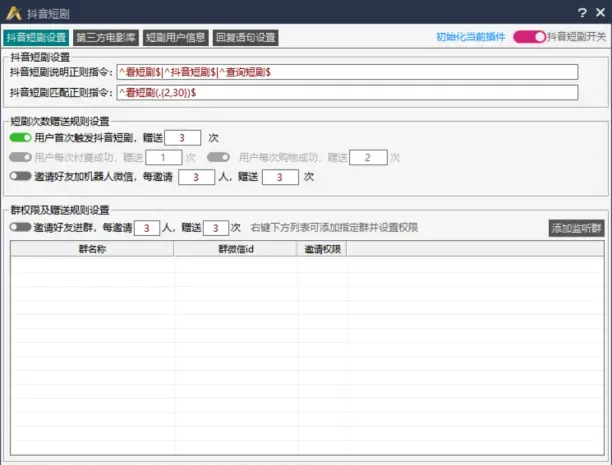Click the 抖音短剧匹配正则指令 input field

(347, 93)
